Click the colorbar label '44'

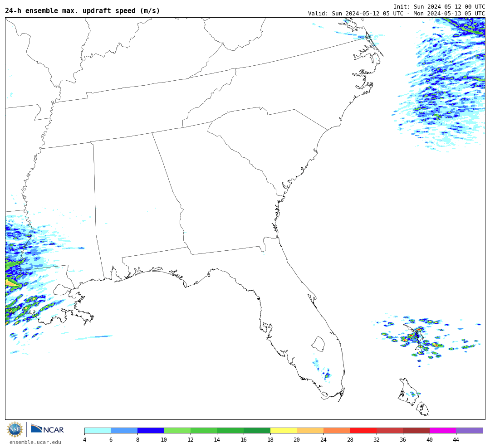(456, 439)
